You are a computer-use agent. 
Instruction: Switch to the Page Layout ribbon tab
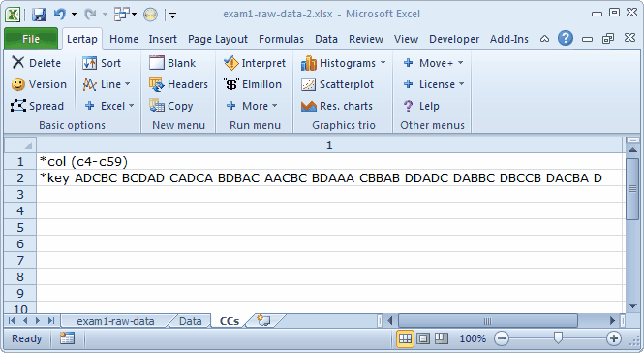(x=218, y=39)
